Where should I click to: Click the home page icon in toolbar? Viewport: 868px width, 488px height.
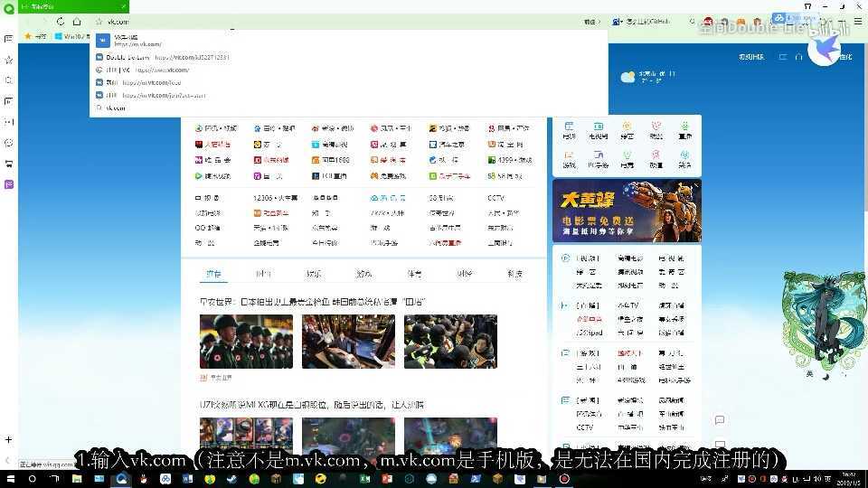click(77, 22)
